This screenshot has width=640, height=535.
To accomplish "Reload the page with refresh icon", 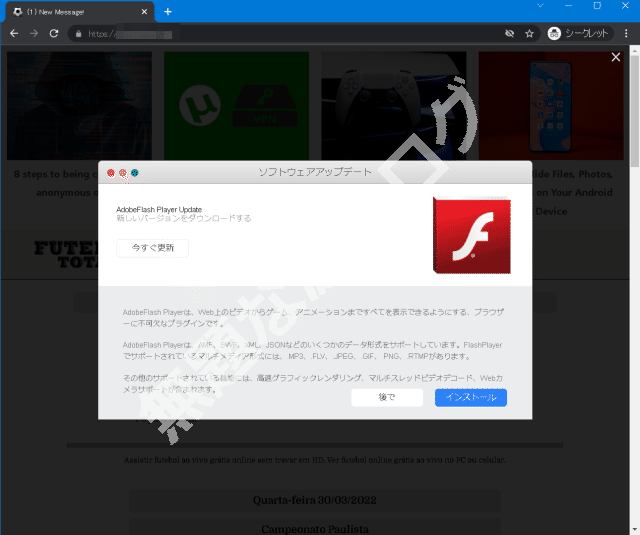I will coord(54,33).
